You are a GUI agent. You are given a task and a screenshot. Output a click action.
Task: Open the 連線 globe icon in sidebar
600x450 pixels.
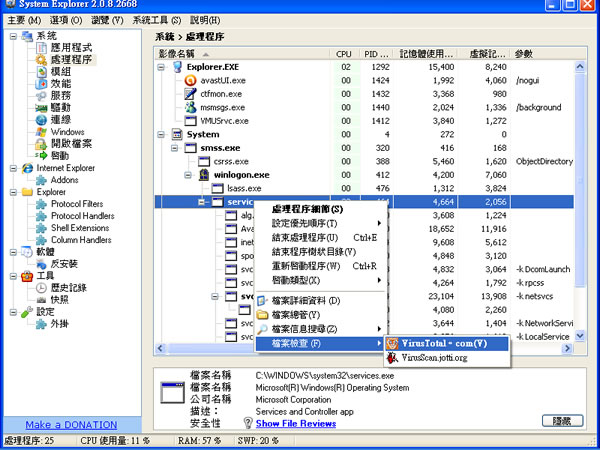point(41,120)
